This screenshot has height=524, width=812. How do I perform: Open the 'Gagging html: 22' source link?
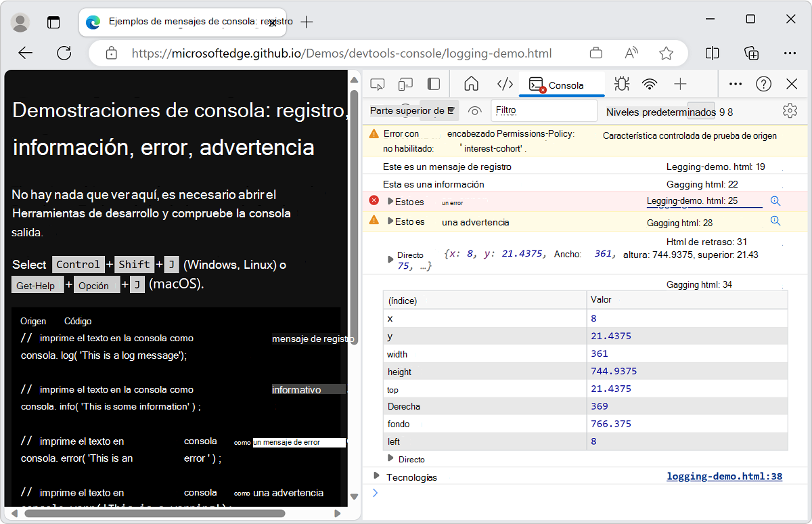(702, 184)
